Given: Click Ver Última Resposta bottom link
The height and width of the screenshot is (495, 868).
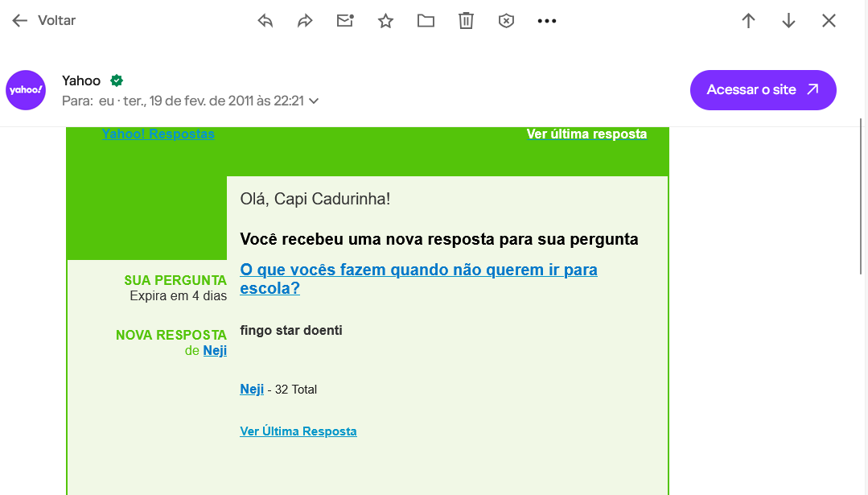Looking at the screenshot, I should [x=298, y=431].
